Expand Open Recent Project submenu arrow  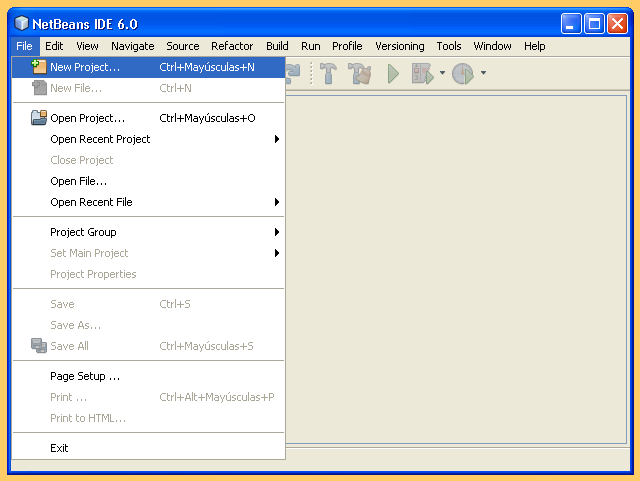click(x=277, y=139)
